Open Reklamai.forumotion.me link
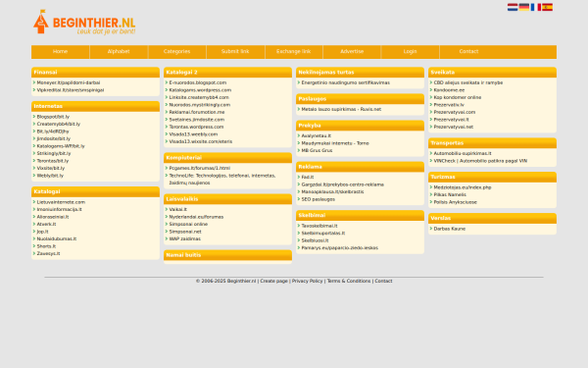Screen dimensions: 588x368 coord(197,112)
